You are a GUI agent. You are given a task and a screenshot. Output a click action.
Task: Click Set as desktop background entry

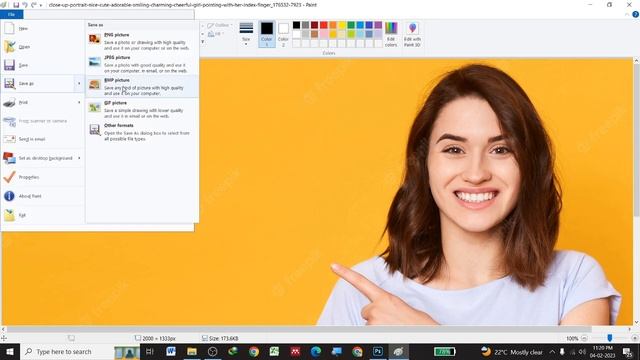[38, 158]
